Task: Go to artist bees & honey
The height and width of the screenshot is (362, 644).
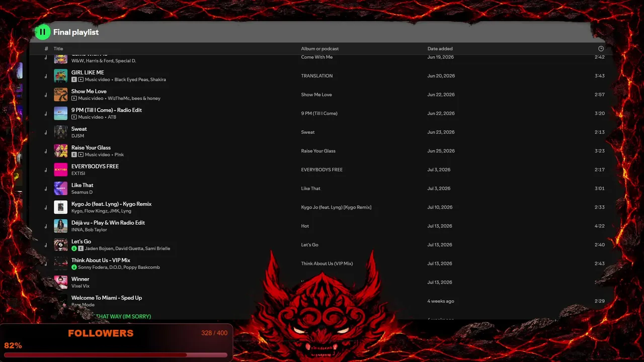Action: pos(146,99)
